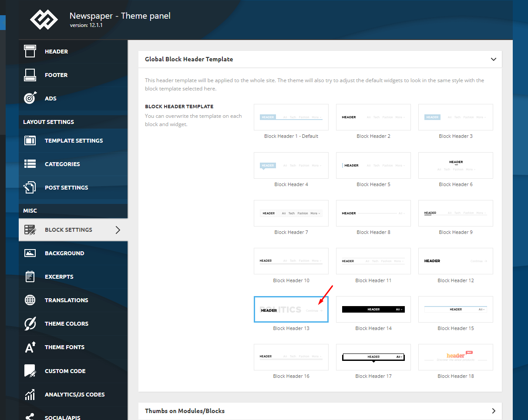Image resolution: width=528 pixels, height=420 pixels.
Task: Select the Block Header 15 thumbnail
Action: (456, 309)
